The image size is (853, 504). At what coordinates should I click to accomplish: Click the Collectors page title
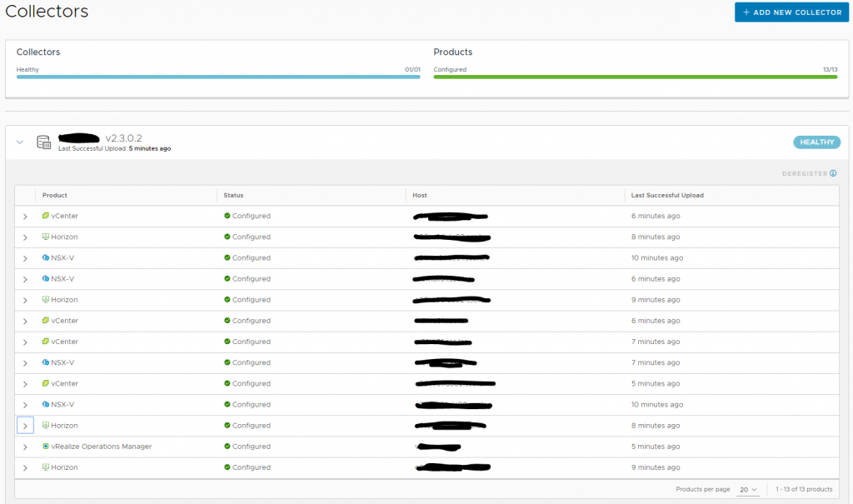coord(47,11)
